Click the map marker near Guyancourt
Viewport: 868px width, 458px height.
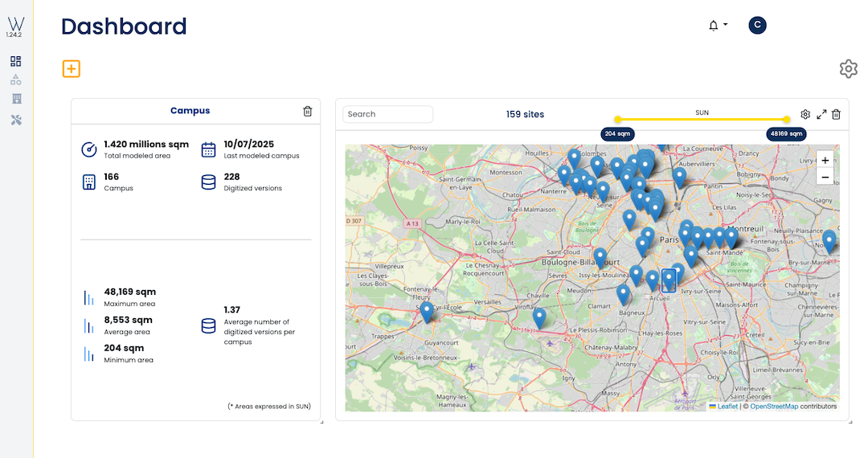click(427, 311)
